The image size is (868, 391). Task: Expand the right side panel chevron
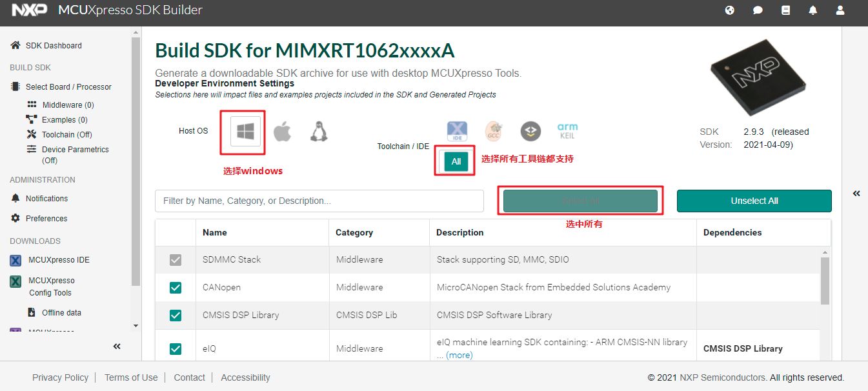point(856,193)
